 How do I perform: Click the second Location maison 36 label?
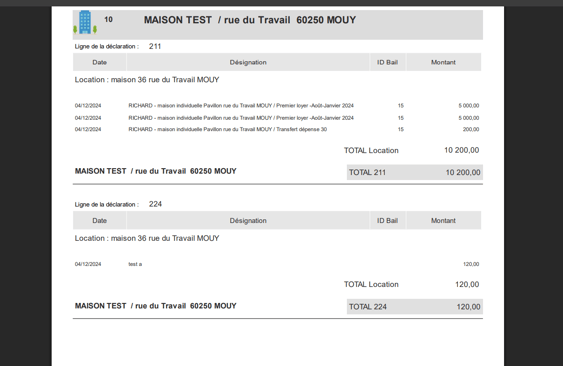pos(147,238)
